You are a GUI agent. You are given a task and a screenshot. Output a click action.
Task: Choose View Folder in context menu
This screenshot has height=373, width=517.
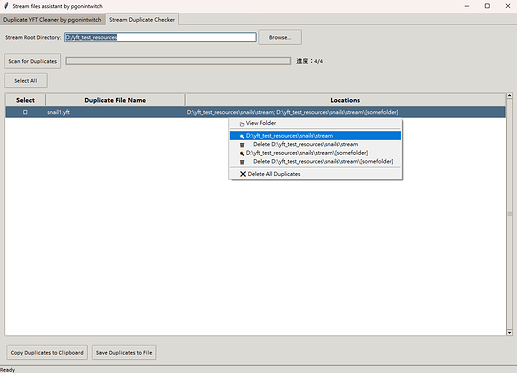click(315, 123)
